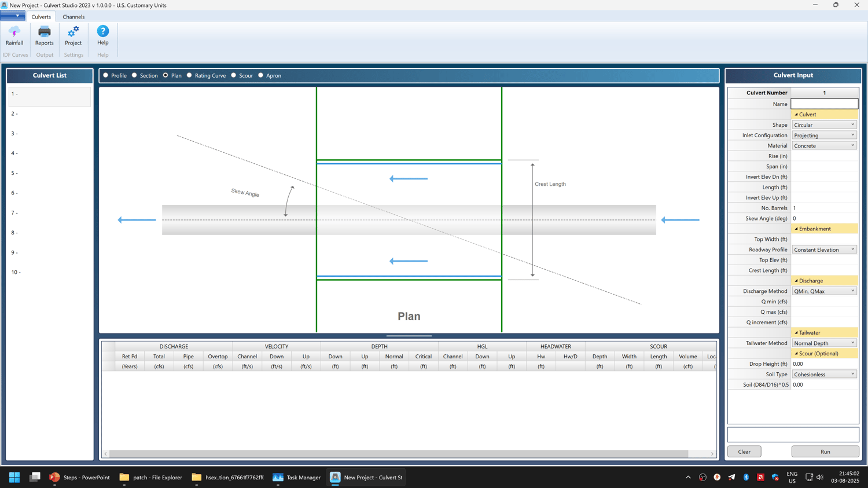Screen dimensions: 868x488
Task: Switch to the Culverts tab
Action: [x=41, y=17]
